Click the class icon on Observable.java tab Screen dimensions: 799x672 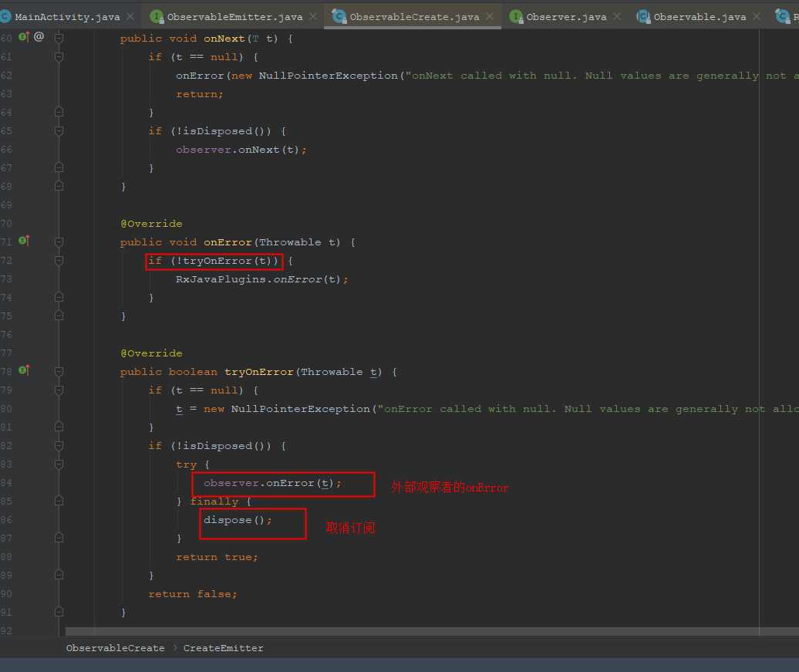[643, 17]
